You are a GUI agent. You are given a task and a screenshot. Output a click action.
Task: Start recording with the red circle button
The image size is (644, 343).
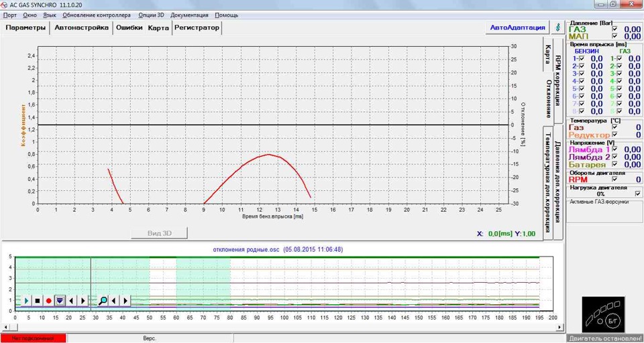pos(48,301)
